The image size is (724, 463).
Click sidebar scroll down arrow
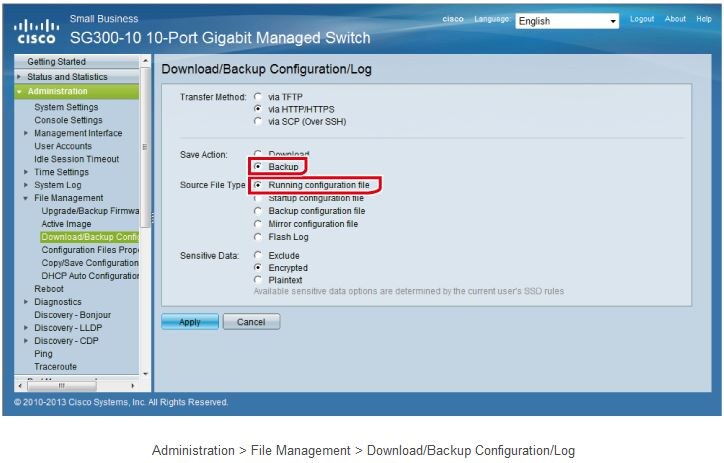point(145,373)
